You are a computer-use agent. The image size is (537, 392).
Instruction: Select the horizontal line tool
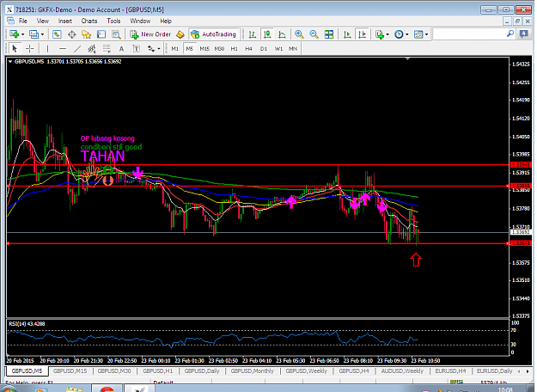click(x=63, y=49)
